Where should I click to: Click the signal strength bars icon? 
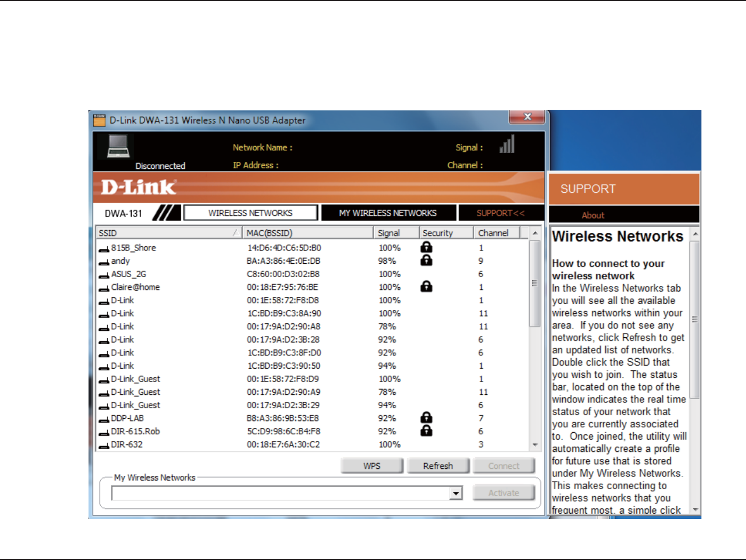click(507, 144)
